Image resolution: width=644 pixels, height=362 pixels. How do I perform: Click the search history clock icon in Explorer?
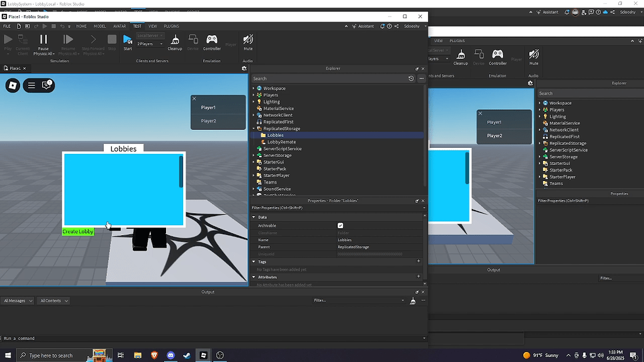tap(411, 79)
